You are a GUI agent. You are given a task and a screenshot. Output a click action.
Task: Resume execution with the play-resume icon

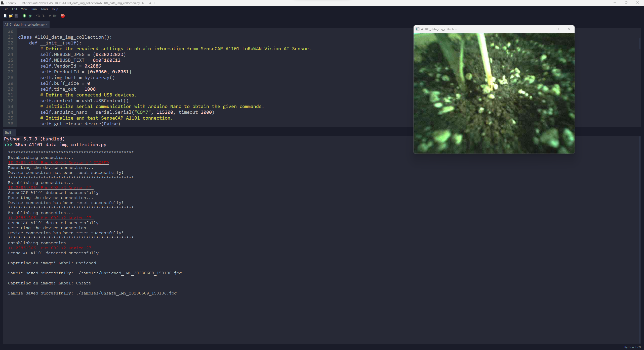coord(55,16)
